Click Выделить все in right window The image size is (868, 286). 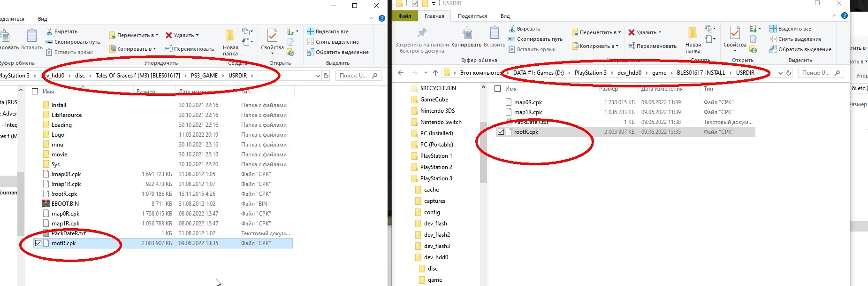point(791,29)
